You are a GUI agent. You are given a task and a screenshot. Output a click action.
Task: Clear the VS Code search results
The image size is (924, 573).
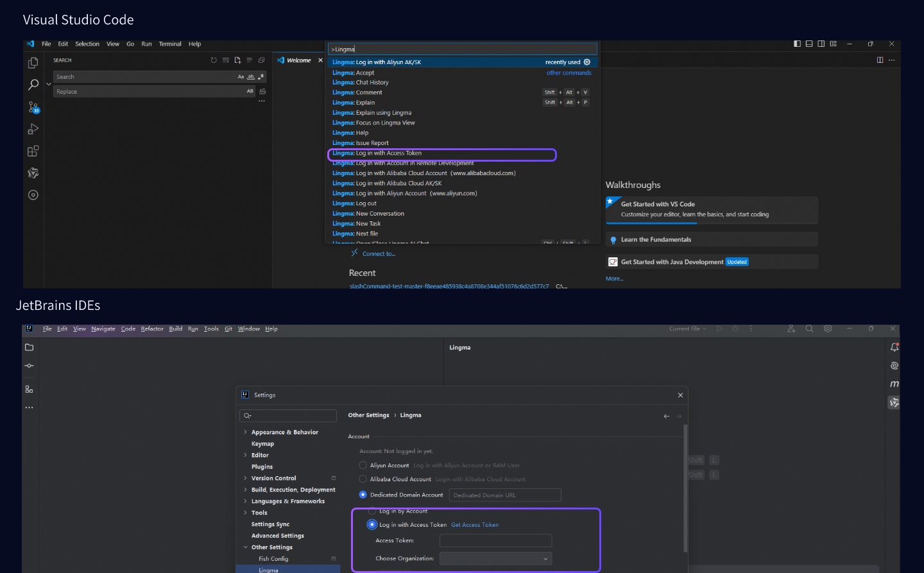(x=226, y=60)
